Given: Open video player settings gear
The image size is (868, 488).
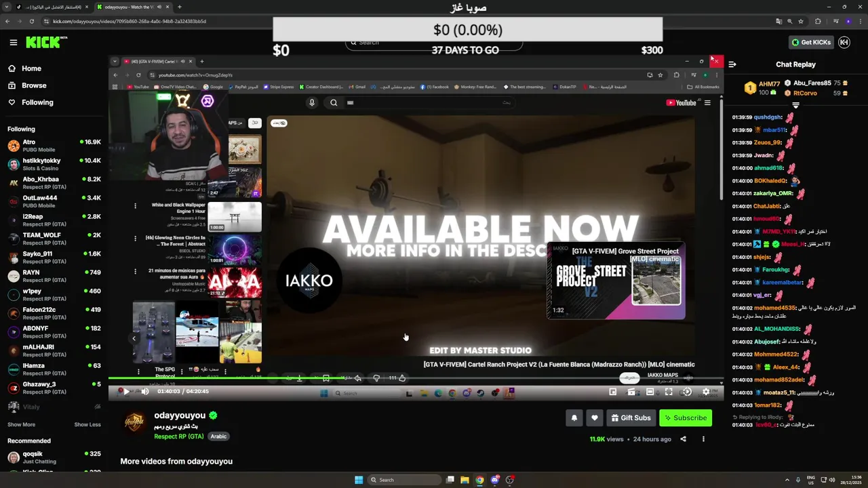Looking at the screenshot, I should coord(705,392).
